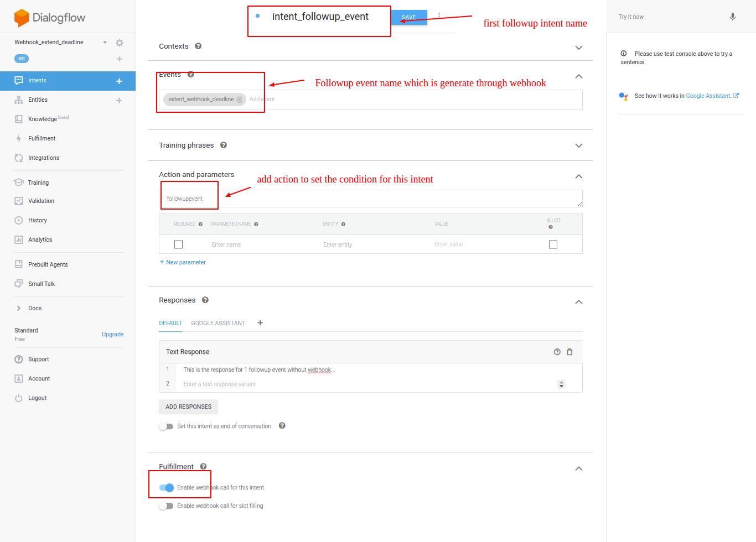Expand the Contexts section
This screenshot has width=756, height=542.
click(578, 48)
